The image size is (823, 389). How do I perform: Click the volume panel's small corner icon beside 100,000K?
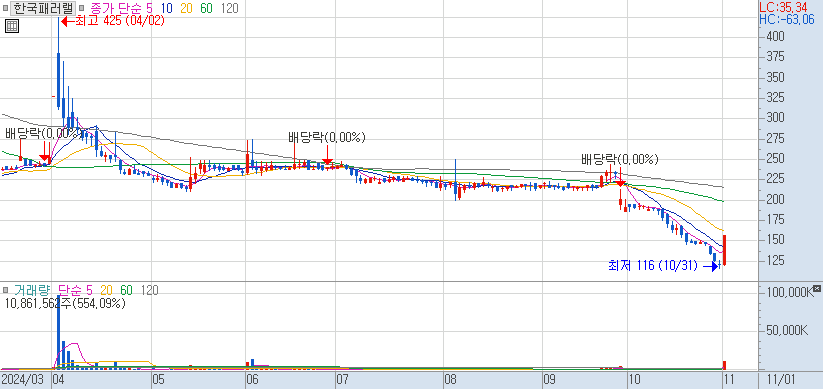pyautogui.click(x=817, y=289)
